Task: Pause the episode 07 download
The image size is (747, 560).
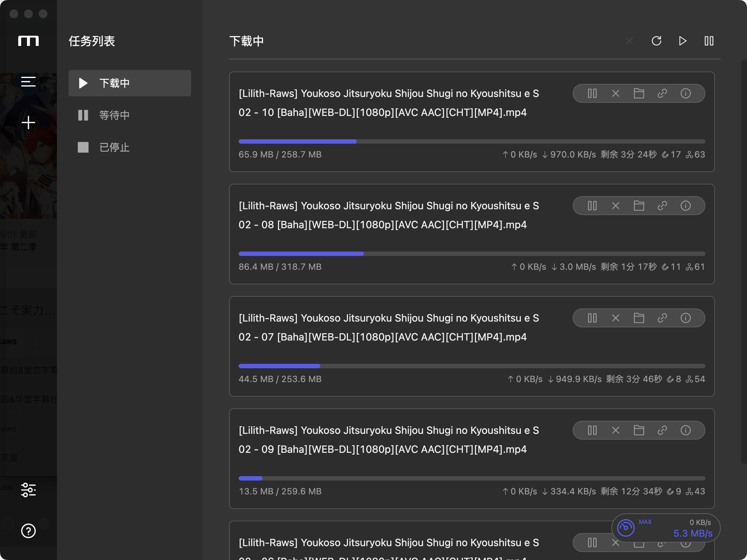Action: [x=592, y=318]
